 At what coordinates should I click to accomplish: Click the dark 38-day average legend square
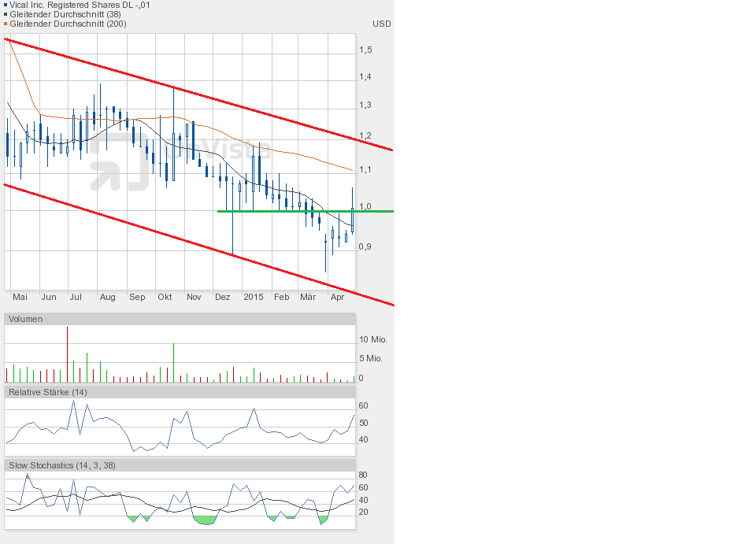click(6, 15)
